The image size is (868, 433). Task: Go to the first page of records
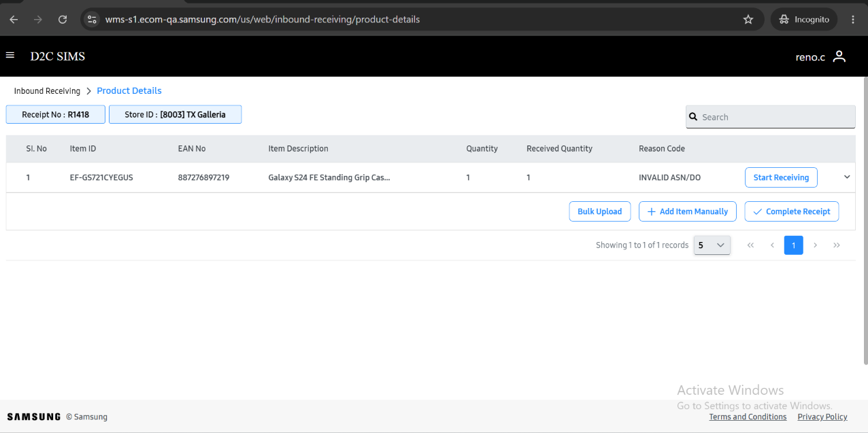pos(751,245)
